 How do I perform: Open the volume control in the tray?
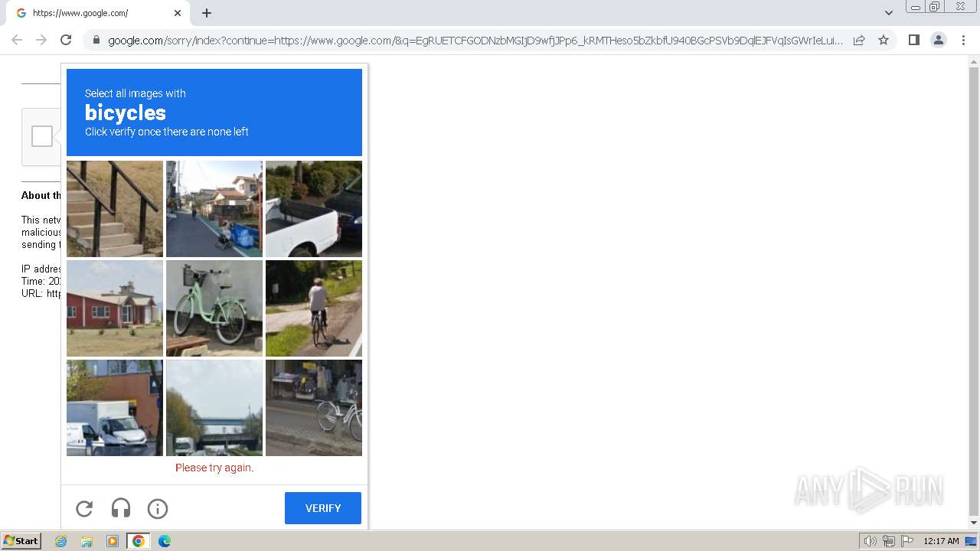point(870,541)
